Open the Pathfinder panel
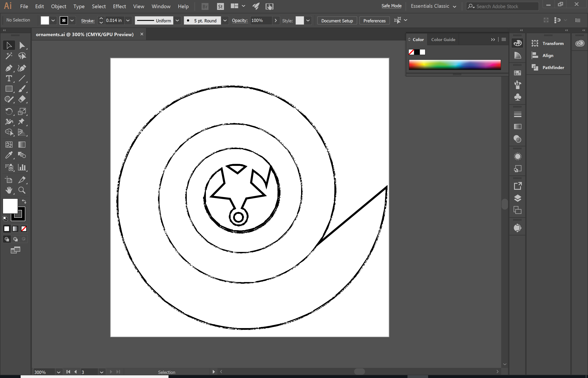Viewport: 588px width, 378px height. [x=548, y=68]
